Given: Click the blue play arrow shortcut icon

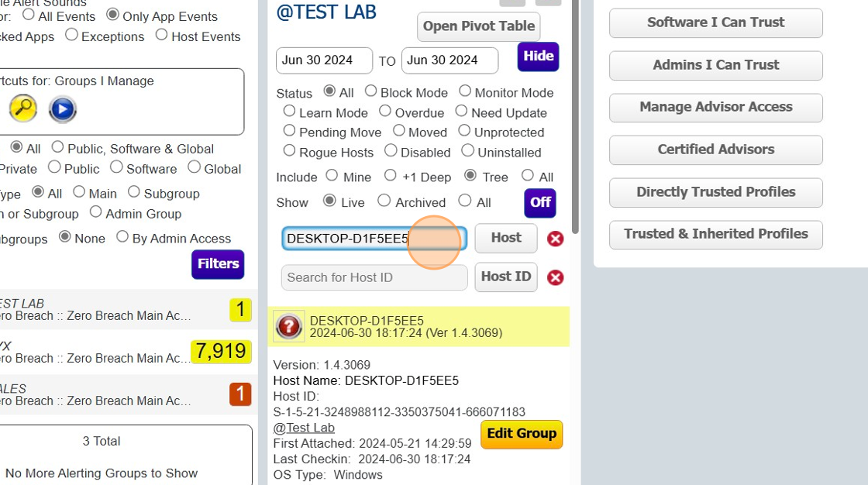Looking at the screenshot, I should coord(63,109).
